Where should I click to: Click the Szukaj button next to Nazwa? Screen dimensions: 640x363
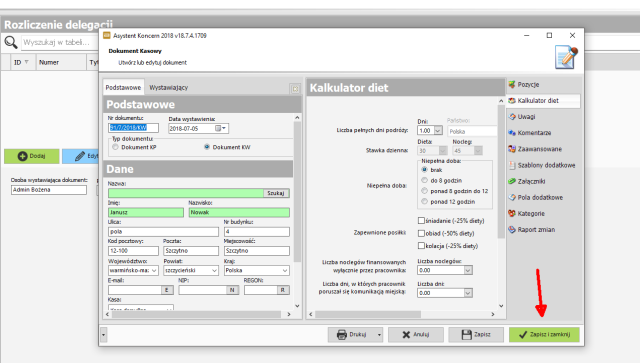click(276, 193)
